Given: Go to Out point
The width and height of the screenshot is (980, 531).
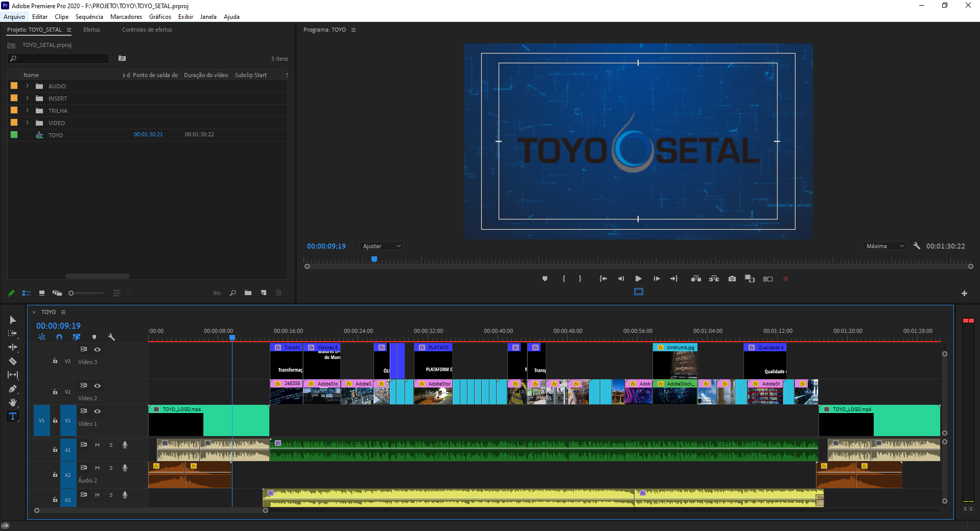Looking at the screenshot, I should point(674,279).
